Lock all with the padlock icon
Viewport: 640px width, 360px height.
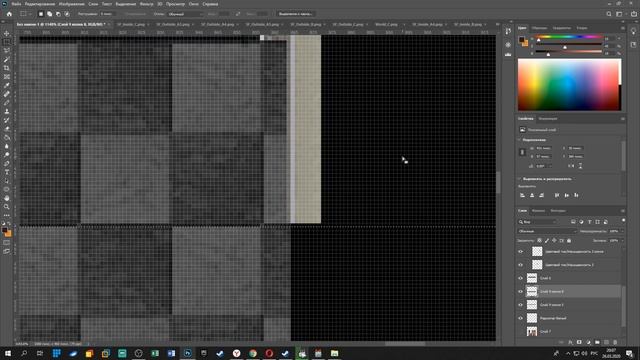click(569, 241)
